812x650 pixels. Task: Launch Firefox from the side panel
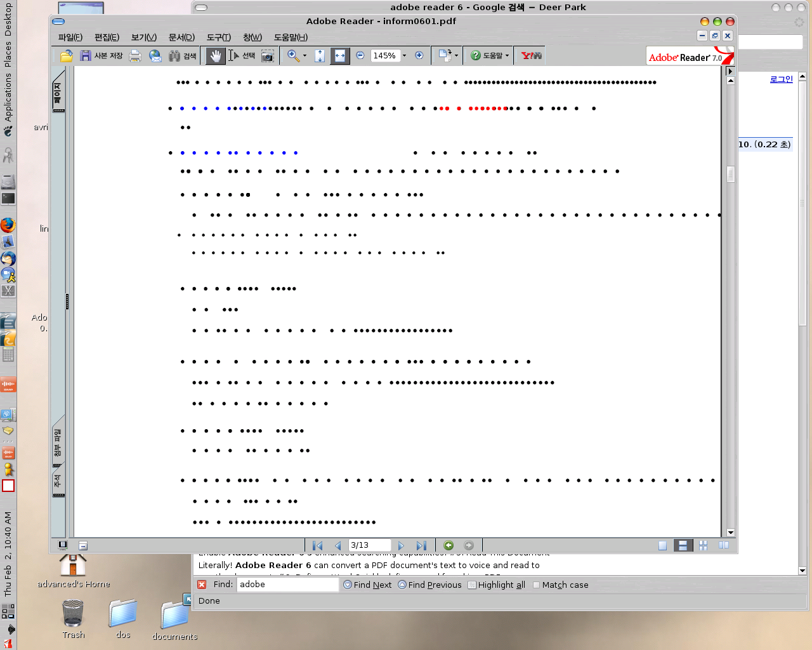pyautogui.click(x=8, y=225)
